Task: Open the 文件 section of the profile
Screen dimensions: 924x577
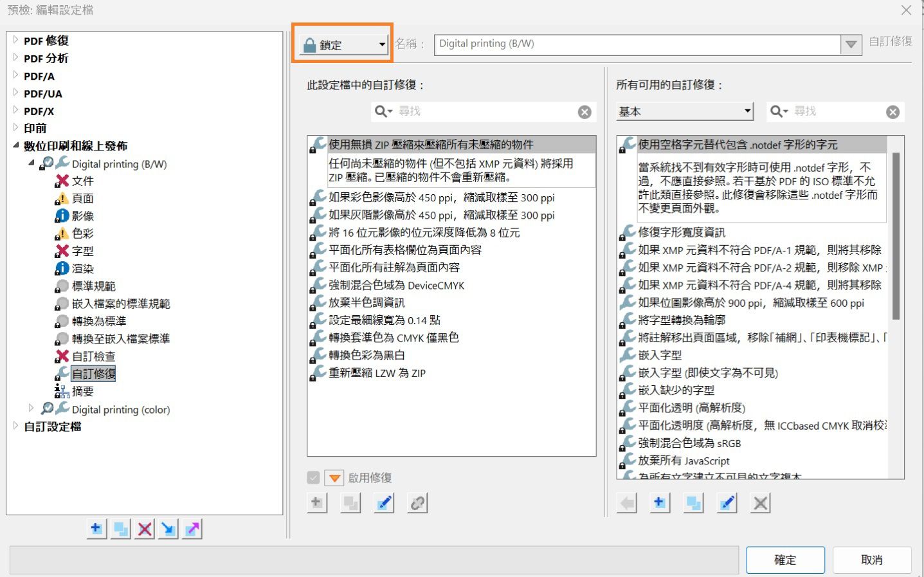Action: pyautogui.click(x=82, y=181)
